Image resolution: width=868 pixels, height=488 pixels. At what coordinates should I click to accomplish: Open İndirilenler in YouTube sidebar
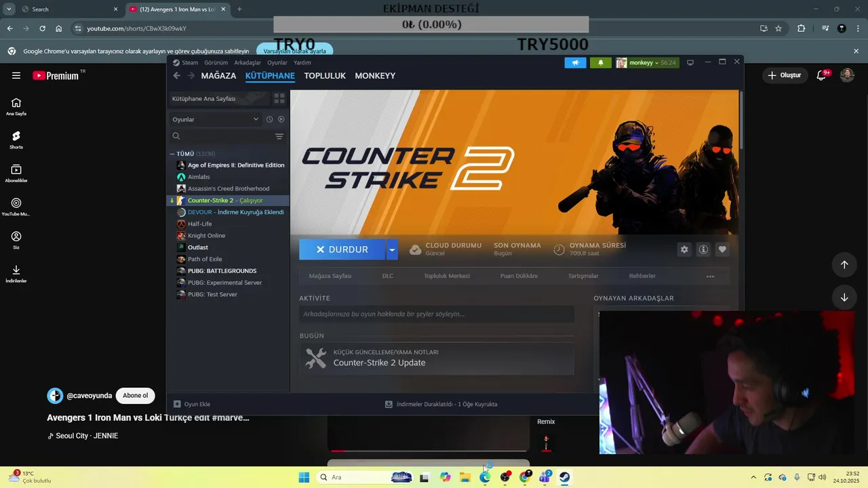tap(16, 273)
